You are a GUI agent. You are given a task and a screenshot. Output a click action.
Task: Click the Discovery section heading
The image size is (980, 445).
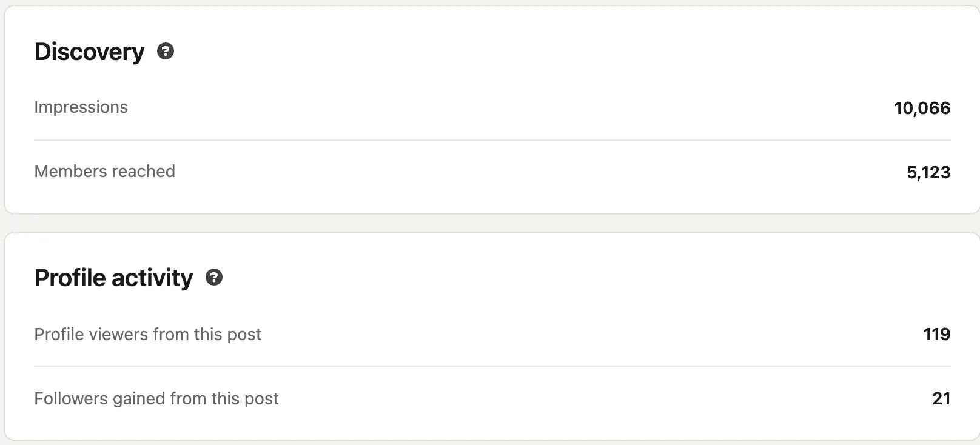pyautogui.click(x=89, y=52)
